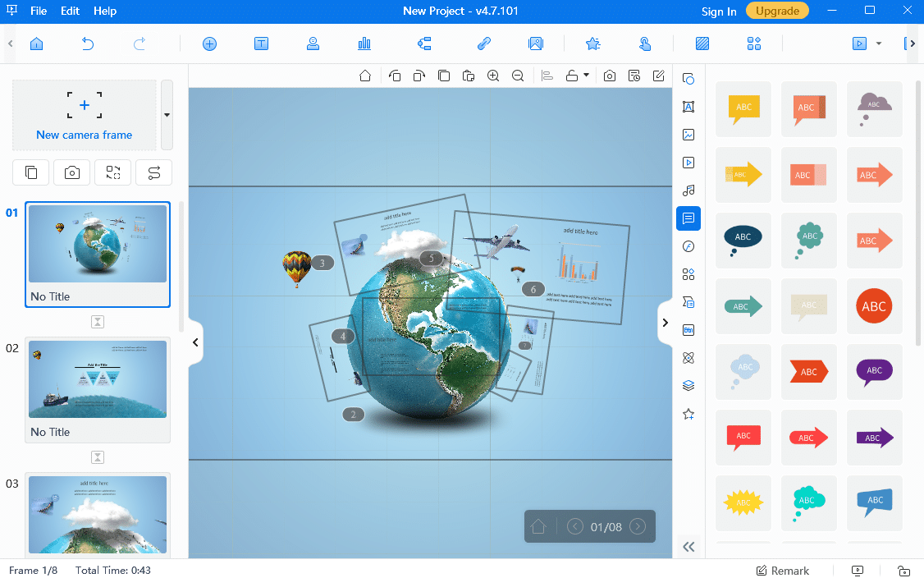Click the Upgrade button

pyautogui.click(x=776, y=11)
